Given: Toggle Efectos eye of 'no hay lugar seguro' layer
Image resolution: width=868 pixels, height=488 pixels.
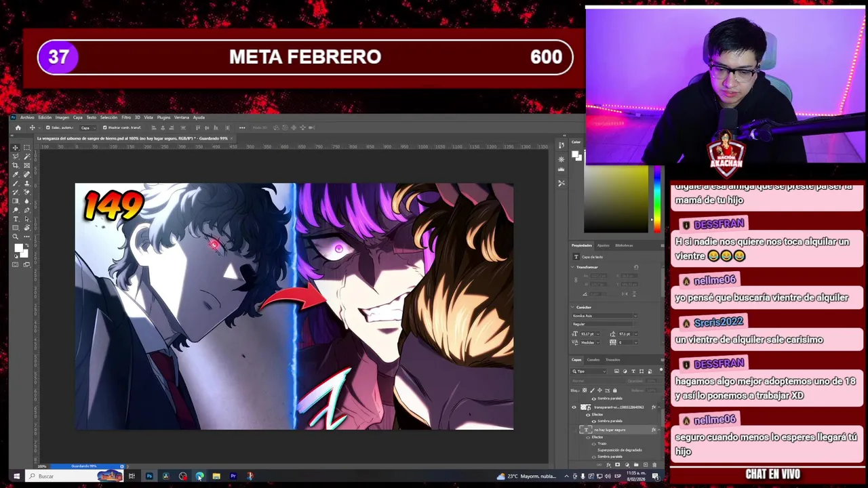Looking at the screenshot, I should [x=588, y=437].
